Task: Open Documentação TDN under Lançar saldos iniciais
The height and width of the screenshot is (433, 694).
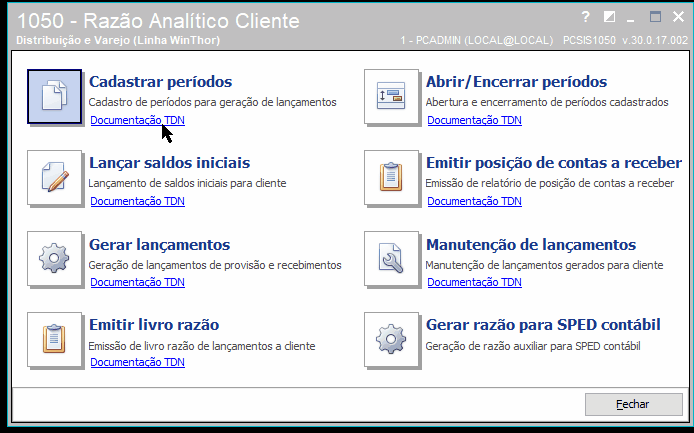Action: pos(137,201)
